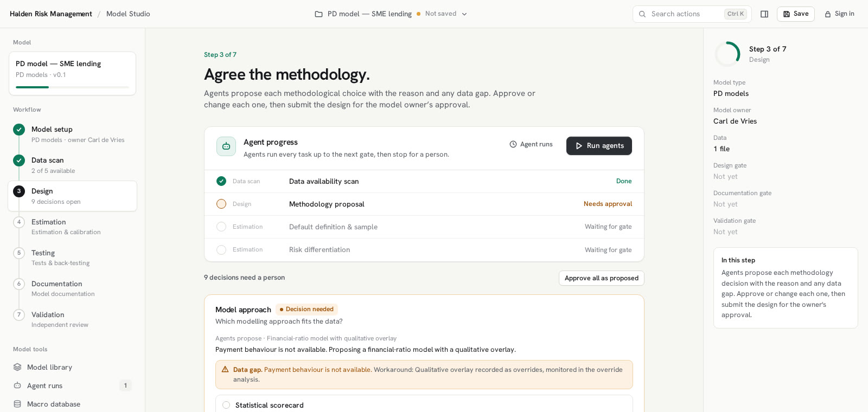
Task: Click the Agent runs sidebar robot icon
Action: [17, 385]
